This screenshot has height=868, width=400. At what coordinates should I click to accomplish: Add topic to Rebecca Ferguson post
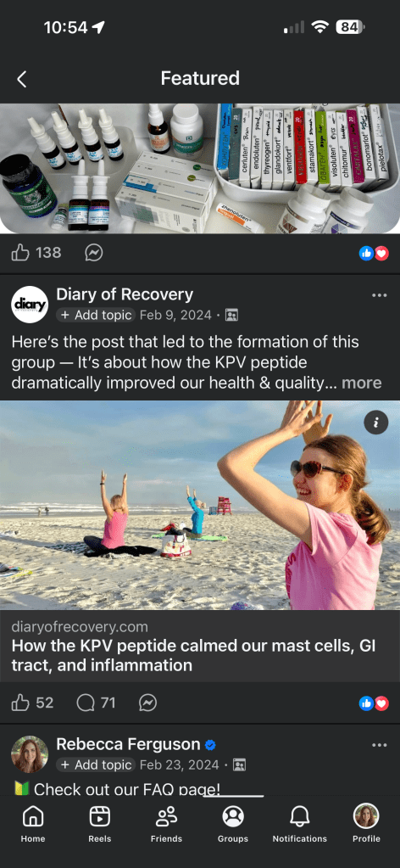tap(96, 765)
